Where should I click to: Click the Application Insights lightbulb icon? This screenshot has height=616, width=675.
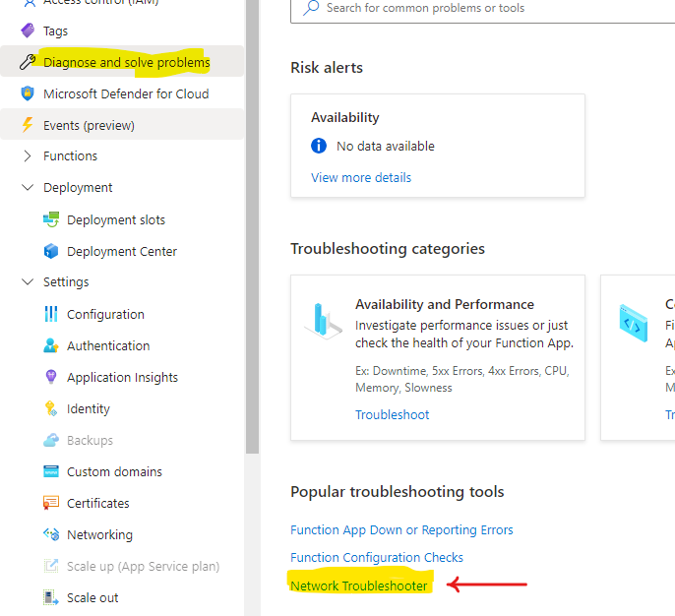click(51, 377)
